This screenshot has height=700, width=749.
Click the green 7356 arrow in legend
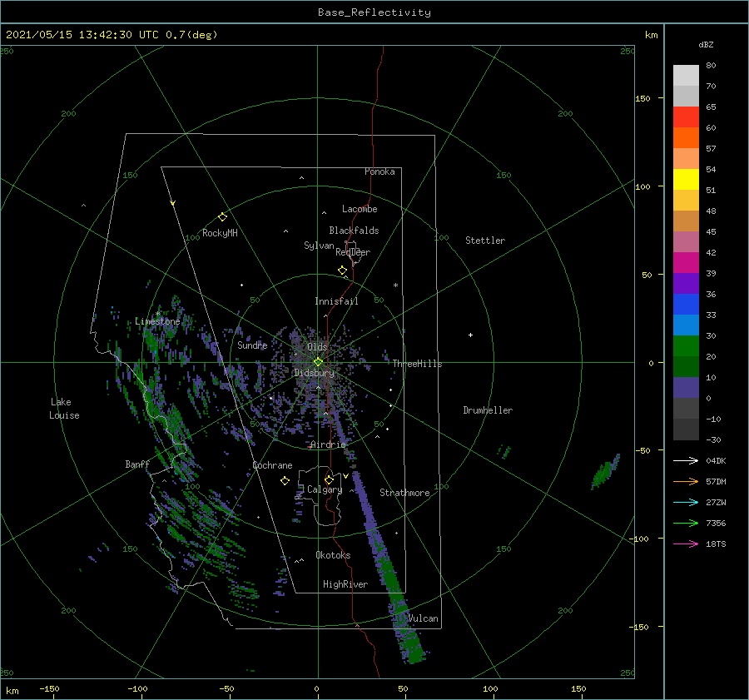point(686,524)
